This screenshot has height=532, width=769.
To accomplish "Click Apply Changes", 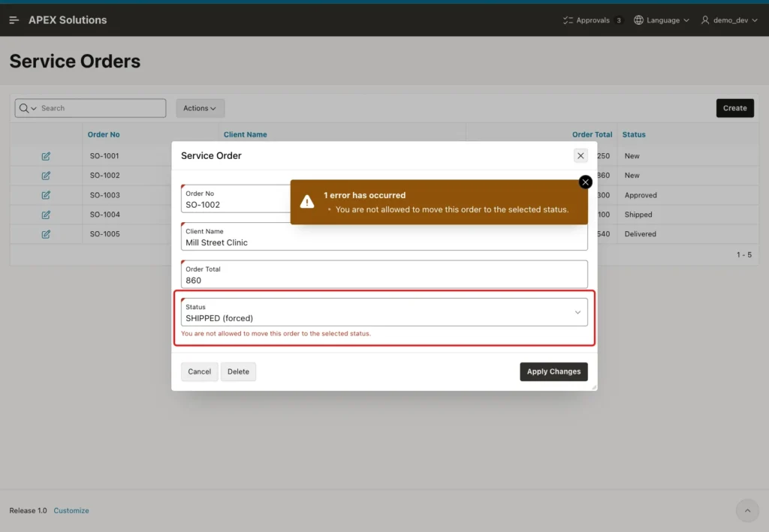I will [x=553, y=372].
